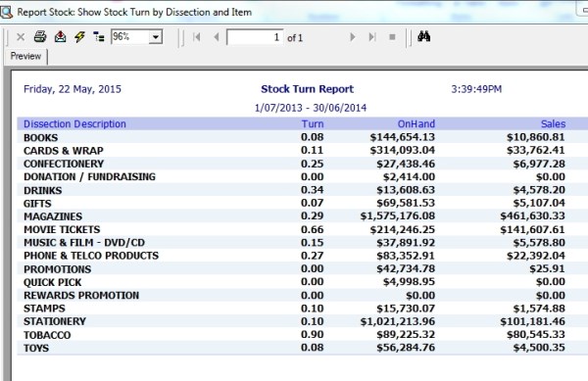Click the report window magnifier icon
The image size is (588, 381).
click(7, 12)
